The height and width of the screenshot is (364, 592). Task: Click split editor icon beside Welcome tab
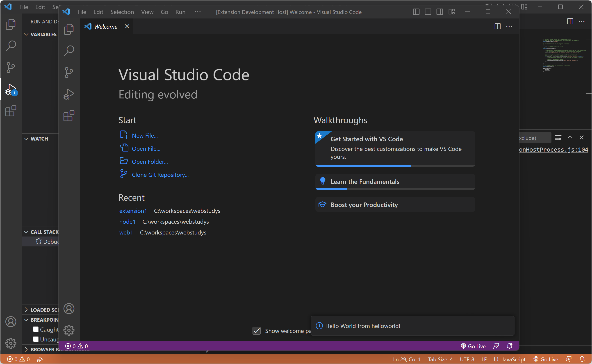click(x=497, y=26)
